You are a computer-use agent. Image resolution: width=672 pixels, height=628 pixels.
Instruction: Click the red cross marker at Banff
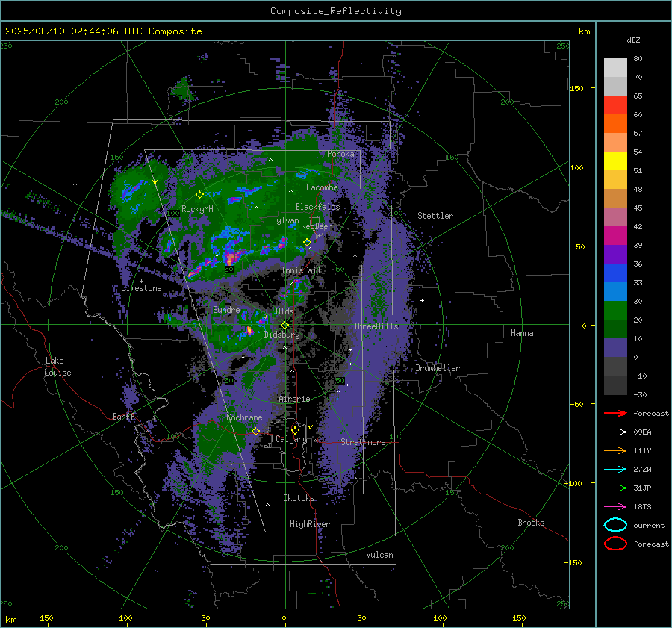pos(107,417)
